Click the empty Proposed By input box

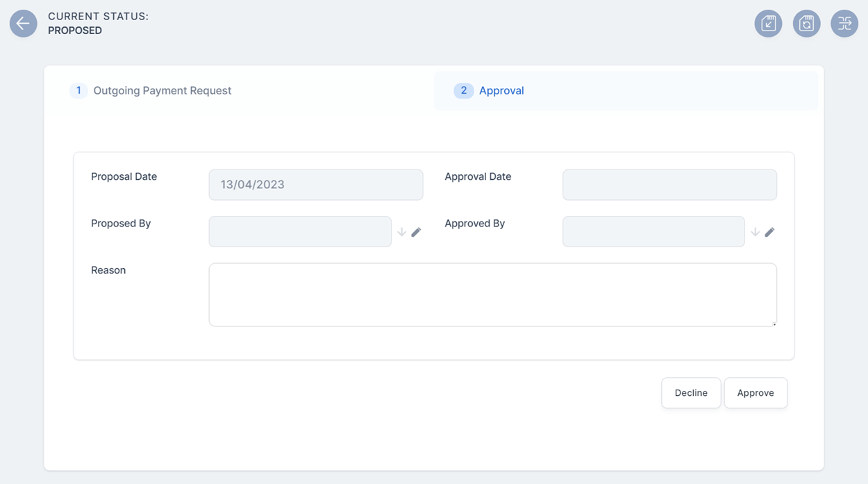[x=300, y=231]
